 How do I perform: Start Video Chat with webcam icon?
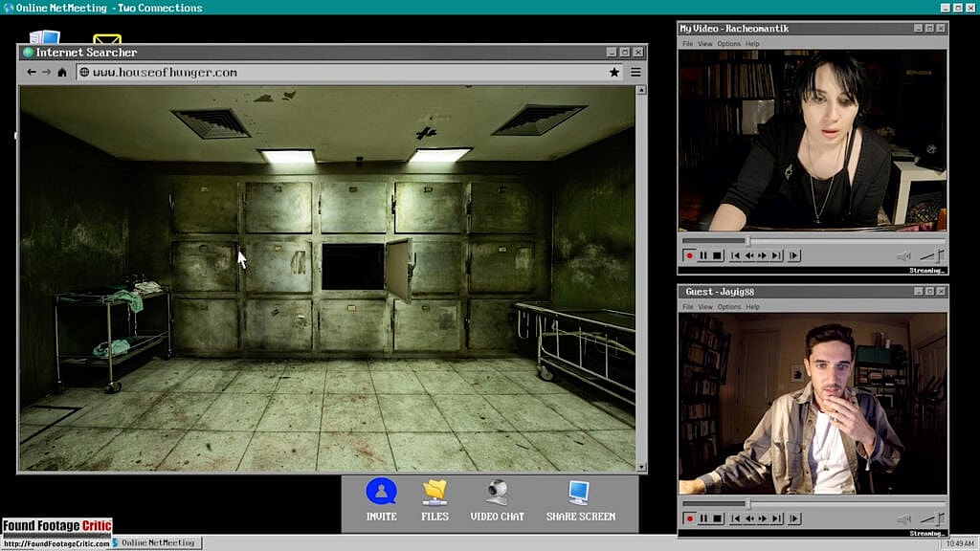click(497, 493)
